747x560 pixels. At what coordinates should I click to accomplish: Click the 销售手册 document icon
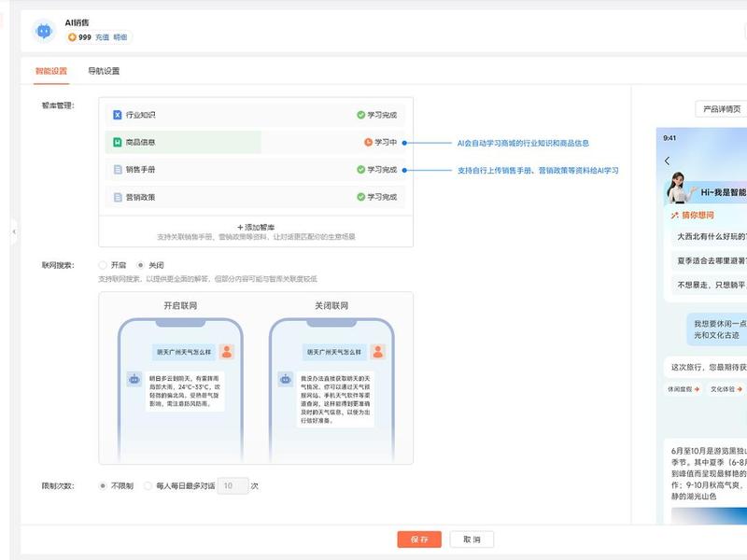click(x=118, y=170)
